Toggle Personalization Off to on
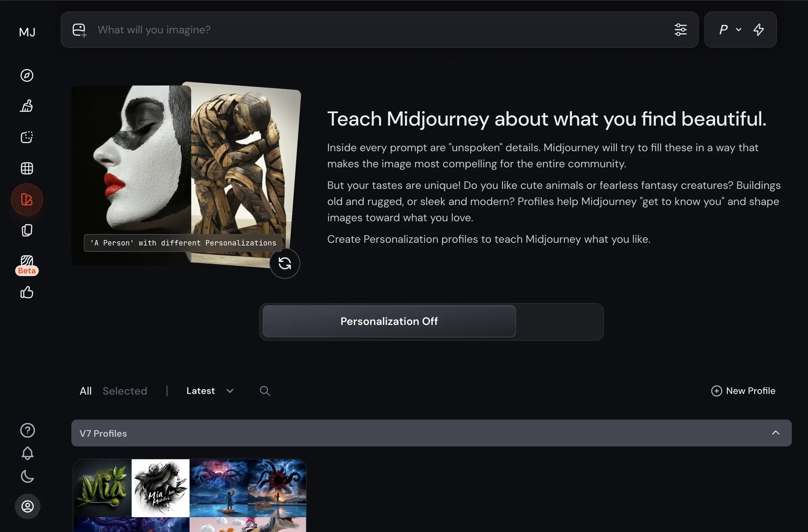 pyautogui.click(x=389, y=322)
